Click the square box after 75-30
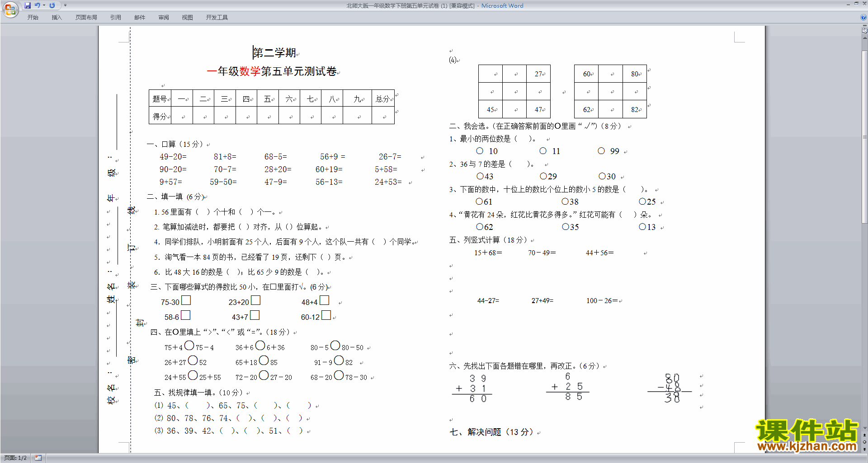Image resolution: width=868 pixels, height=463 pixels. click(x=186, y=300)
